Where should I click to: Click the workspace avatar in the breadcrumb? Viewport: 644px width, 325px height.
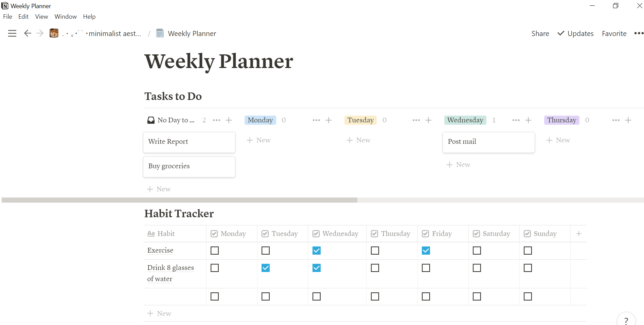coord(54,33)
